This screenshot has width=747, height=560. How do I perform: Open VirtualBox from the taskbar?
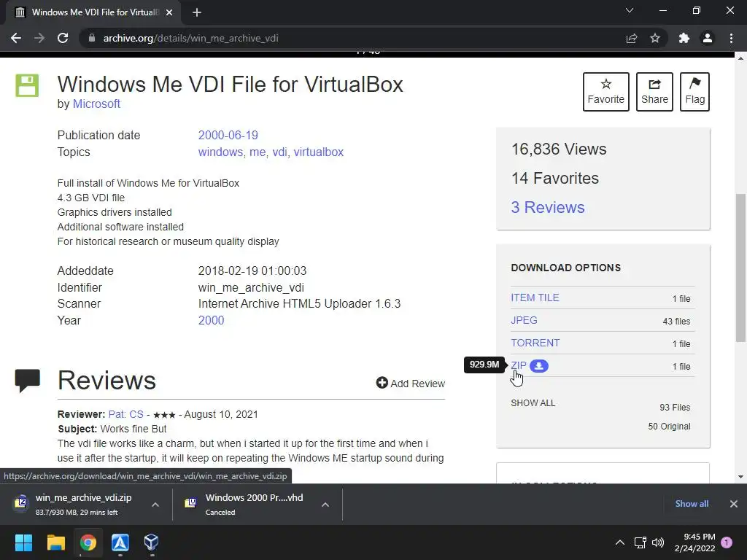(x=152, y=542)
